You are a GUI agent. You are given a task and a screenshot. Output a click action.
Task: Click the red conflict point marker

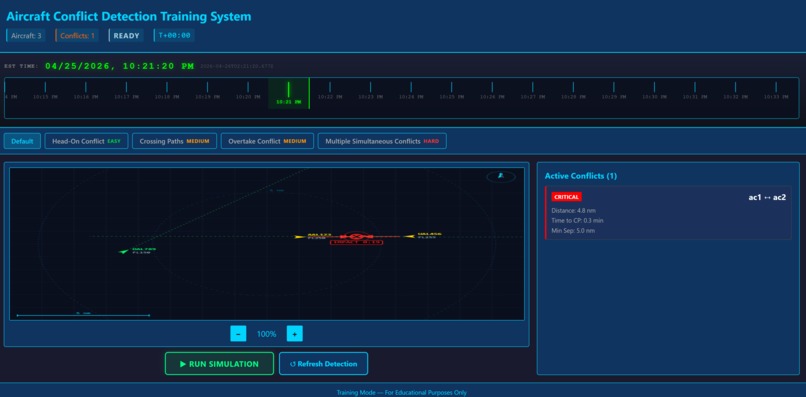click(x=356, y=236)
